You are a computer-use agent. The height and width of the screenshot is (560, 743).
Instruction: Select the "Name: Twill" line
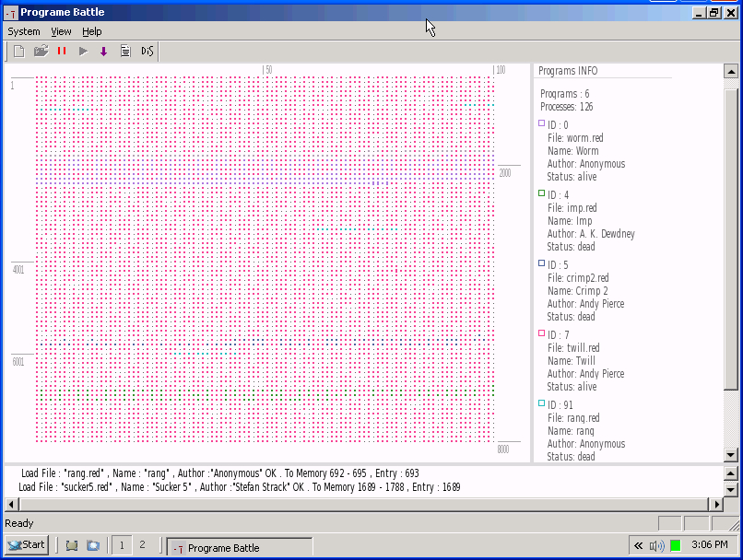pos(571,361)
